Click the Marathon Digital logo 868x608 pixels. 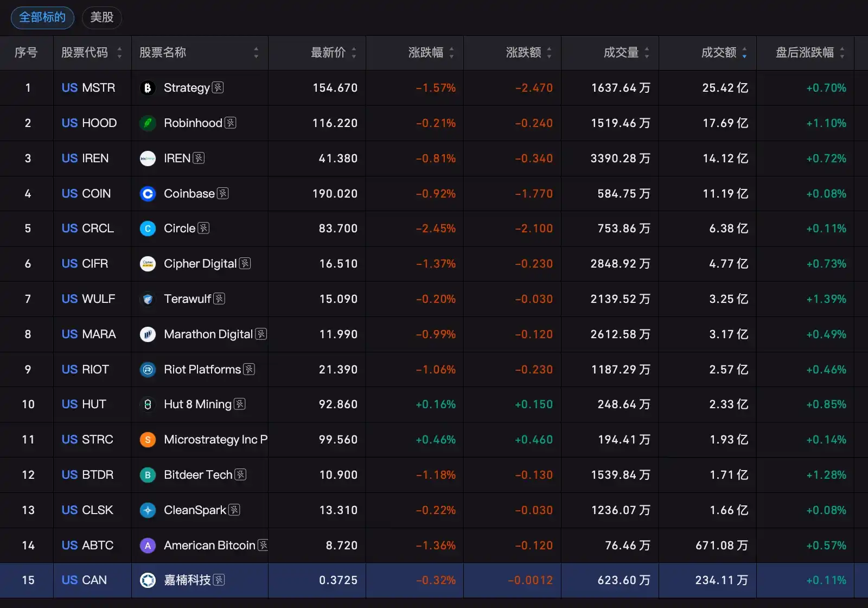point(148,334)
